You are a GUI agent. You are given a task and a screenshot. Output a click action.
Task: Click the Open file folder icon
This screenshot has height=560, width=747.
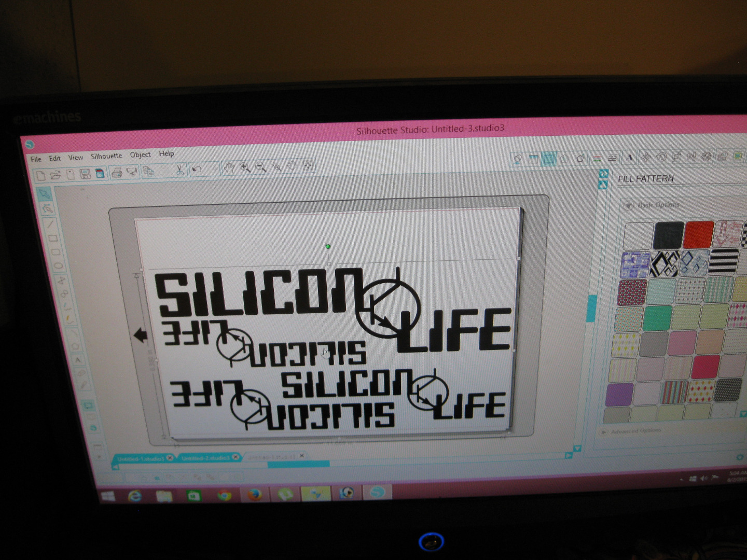(56, 175)
